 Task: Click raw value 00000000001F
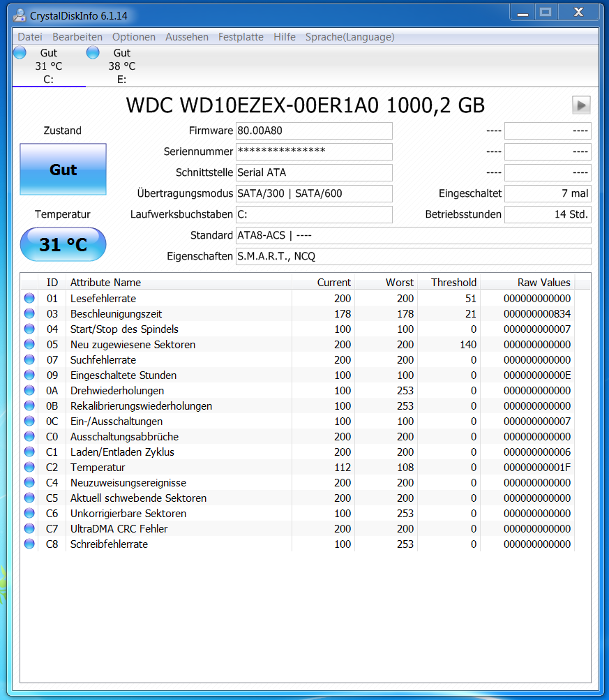tap(537, 468)
